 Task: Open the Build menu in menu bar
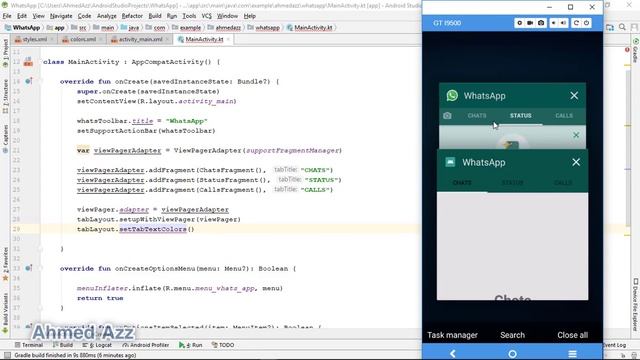(x=155, y=16)
